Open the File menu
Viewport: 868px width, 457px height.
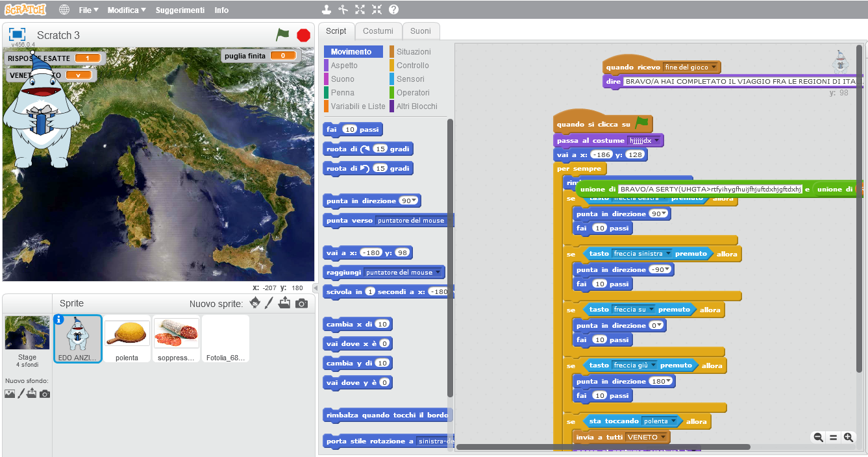coord(88,10)
